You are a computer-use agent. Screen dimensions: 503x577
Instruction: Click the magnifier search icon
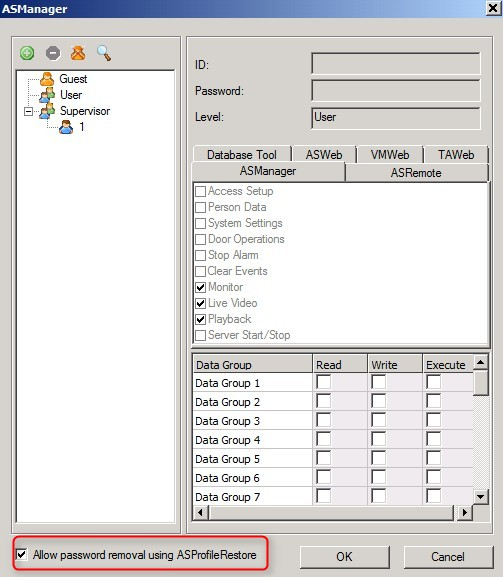pyautogui.click(x=104, y=53)
